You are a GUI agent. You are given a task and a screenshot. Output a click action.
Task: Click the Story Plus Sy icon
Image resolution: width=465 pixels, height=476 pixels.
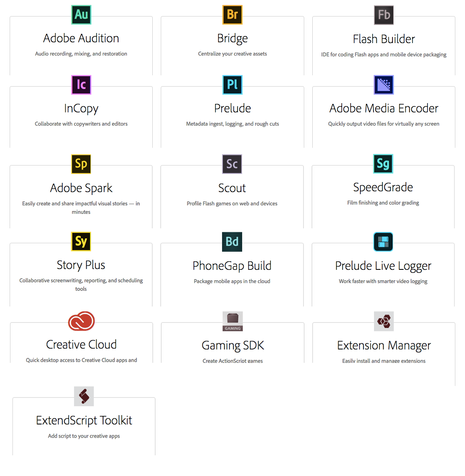[81, 242]
